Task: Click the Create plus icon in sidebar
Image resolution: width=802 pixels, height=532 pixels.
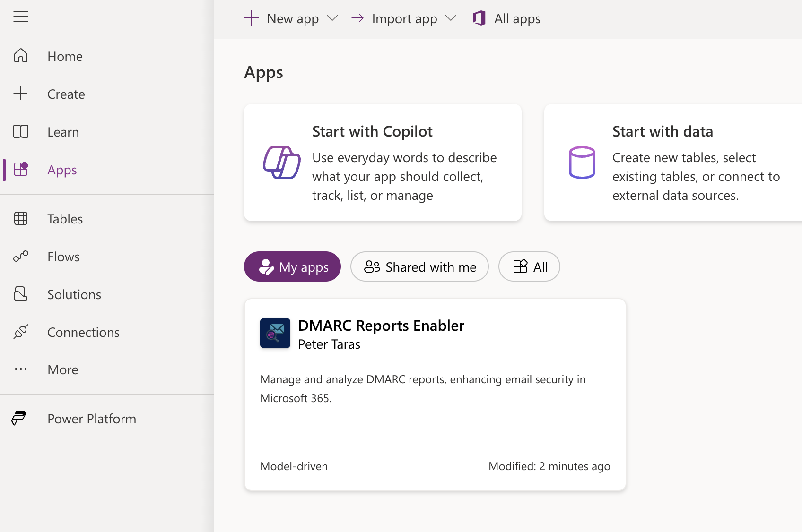Action: pyautogui.click(x=21, y=94)
